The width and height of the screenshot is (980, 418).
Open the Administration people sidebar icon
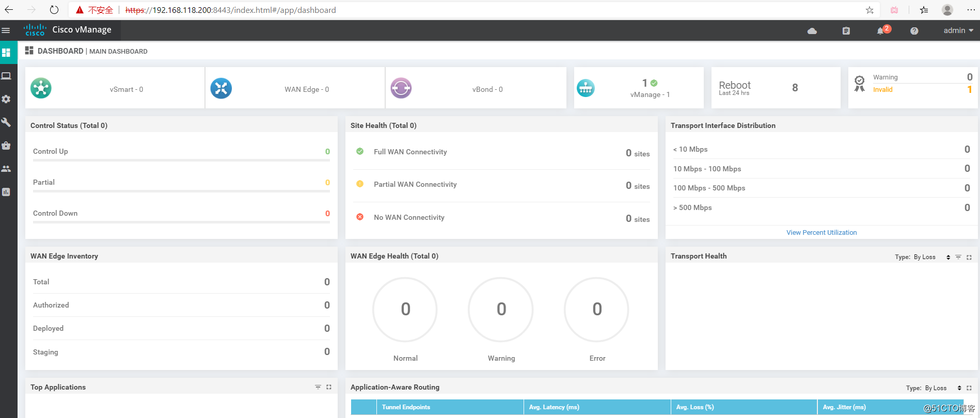click(x=6, y=169)
